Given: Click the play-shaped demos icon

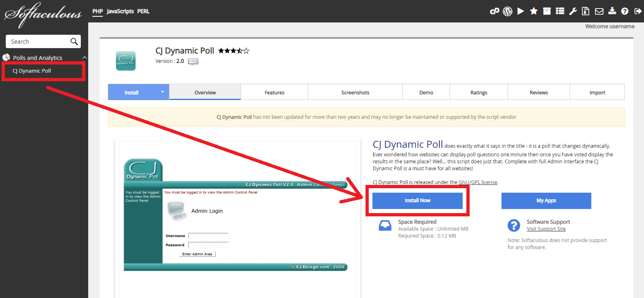Looking at the screenshot, I should (521, 11).
